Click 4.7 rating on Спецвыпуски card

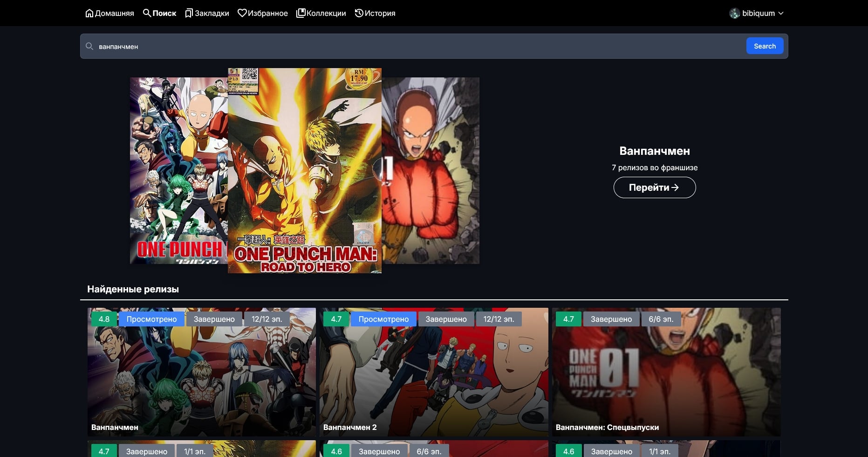click(x=568, y=319)
